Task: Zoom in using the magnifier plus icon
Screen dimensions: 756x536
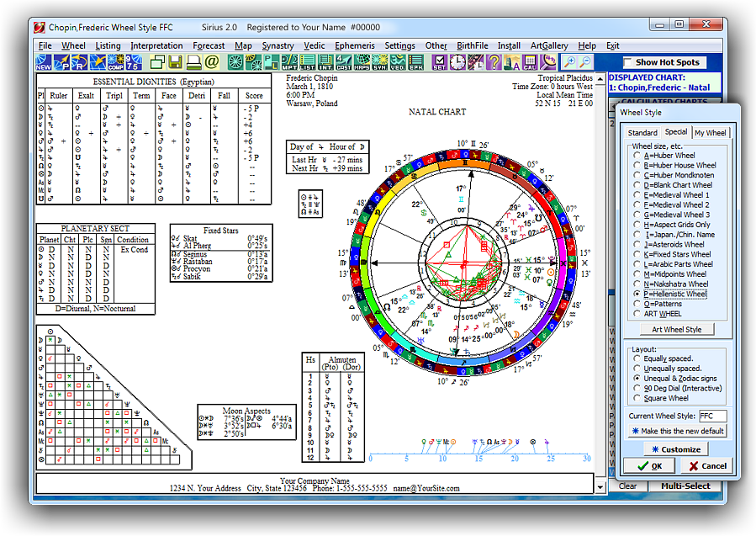Action: 570,61
